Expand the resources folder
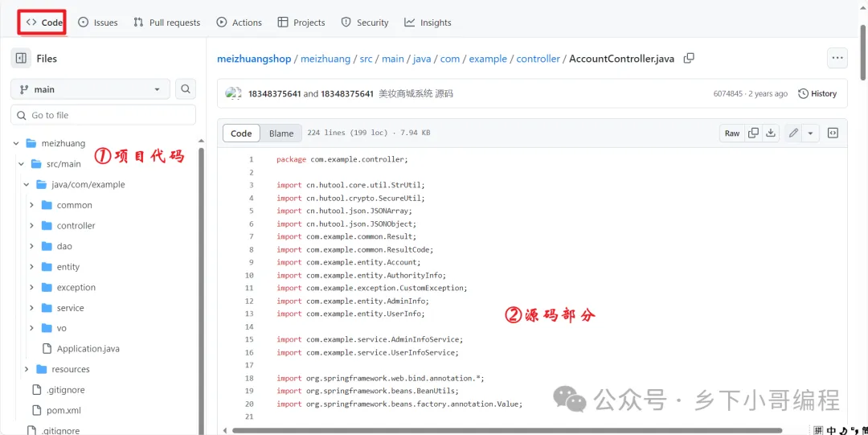868x435 pixels. click(x=26, y=369)
